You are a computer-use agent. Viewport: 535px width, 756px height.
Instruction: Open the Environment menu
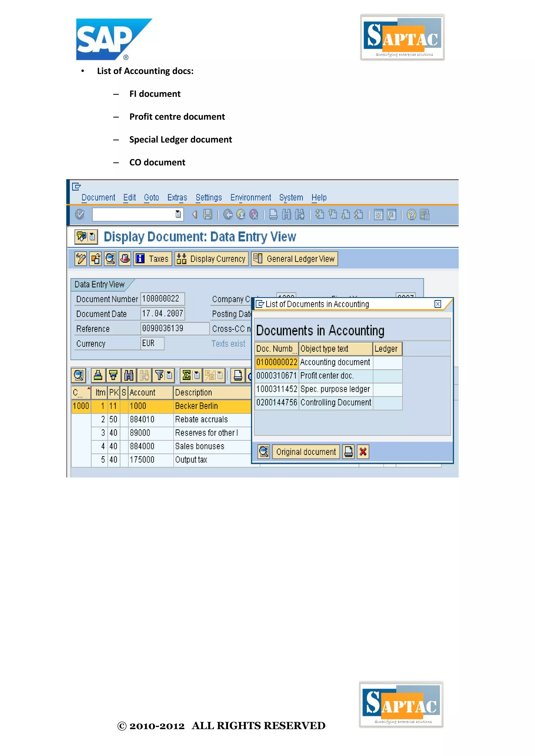click(x=251, y=198)
